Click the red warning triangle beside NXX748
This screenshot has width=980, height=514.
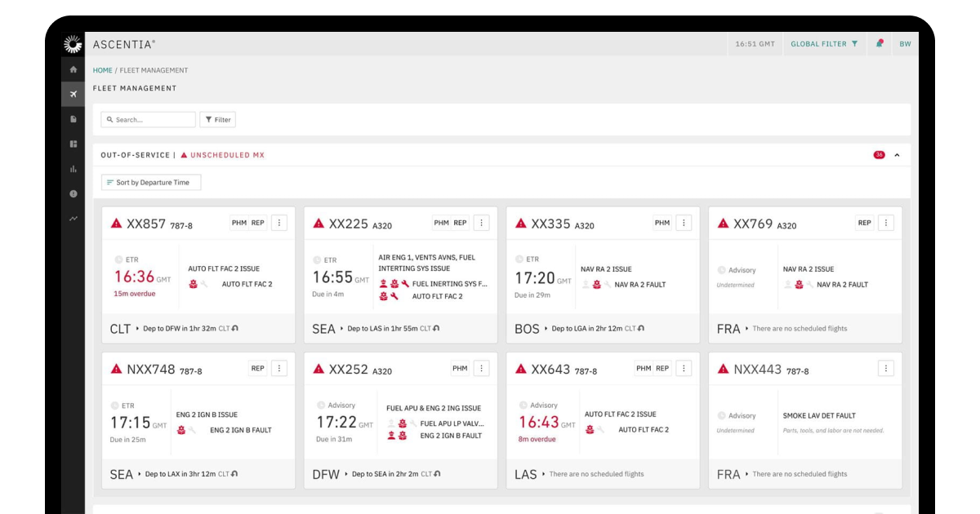point(116,369)
